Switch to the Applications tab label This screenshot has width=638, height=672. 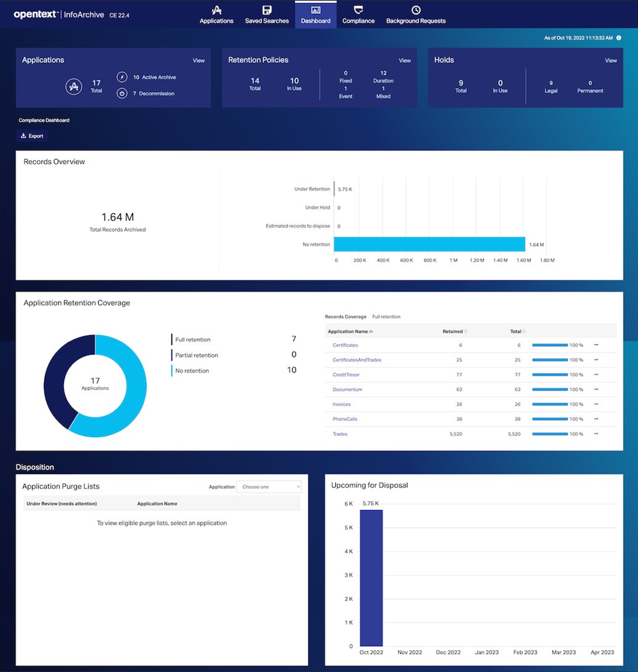click(217, 21)
